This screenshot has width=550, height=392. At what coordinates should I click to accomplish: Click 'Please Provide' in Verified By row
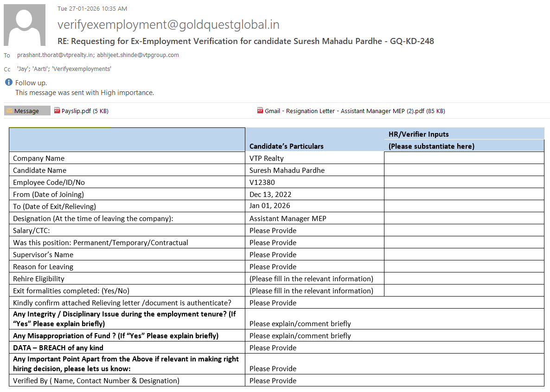pos(273,380)
